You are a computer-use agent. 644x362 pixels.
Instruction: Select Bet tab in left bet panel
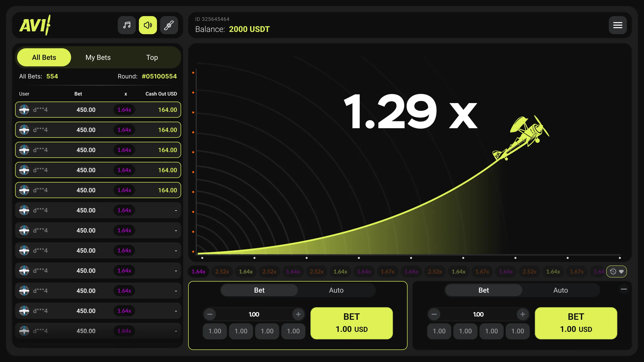[259, 290]
